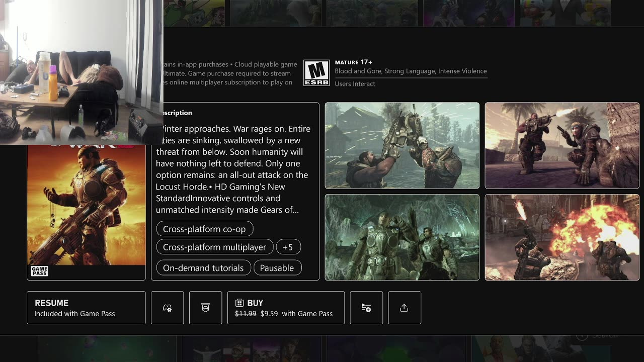Click the webcam overlay video
The width and height of the screenshot is (644, 362).
pyautogui.click(x=81, y=72)
